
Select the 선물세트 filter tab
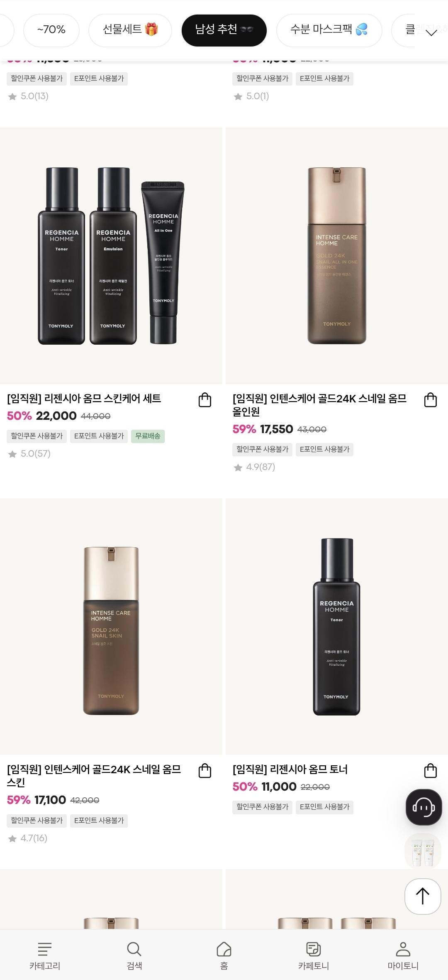pos(130,30)
